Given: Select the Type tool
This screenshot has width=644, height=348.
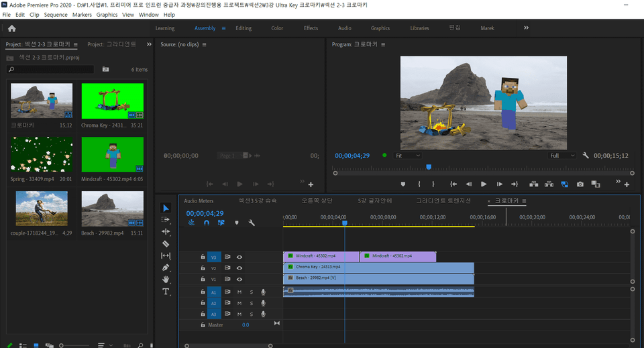Looking at the screenshot, I should (x=166, y=292).
